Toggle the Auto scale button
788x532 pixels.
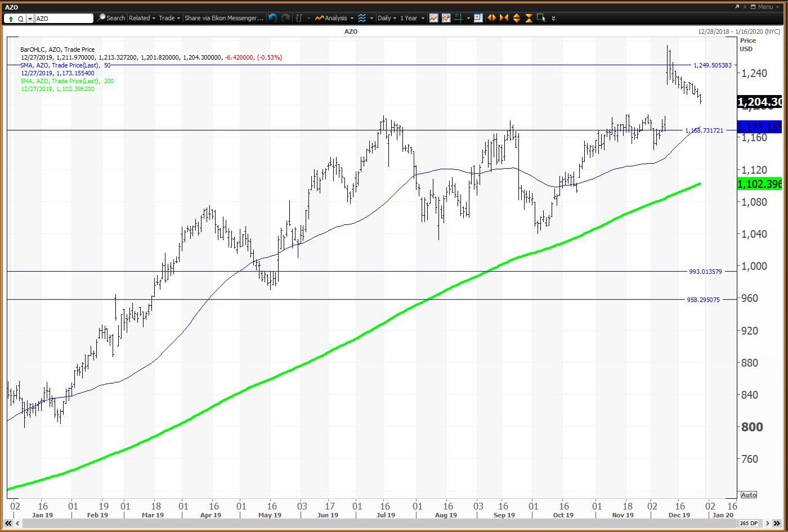pos(749,495)
